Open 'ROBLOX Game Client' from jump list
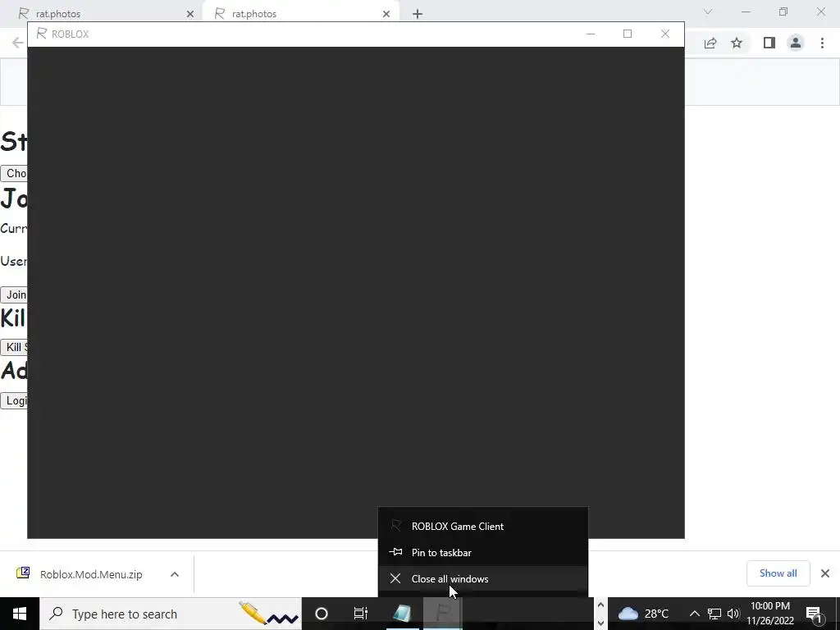The height and width of the screenshot is (630, 840). pos(482,526)
